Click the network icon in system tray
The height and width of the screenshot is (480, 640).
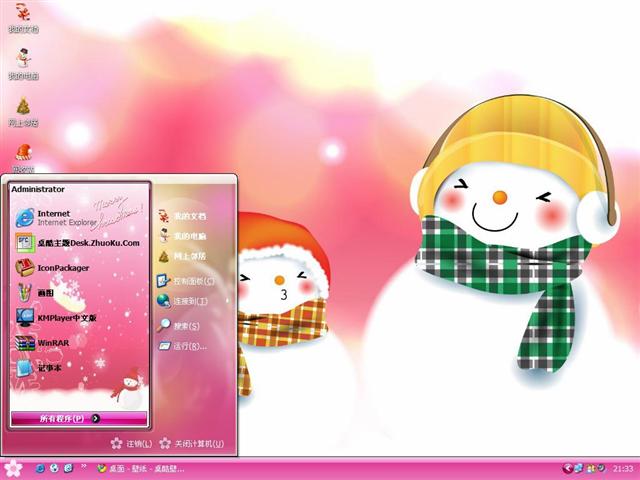point(579,468)
